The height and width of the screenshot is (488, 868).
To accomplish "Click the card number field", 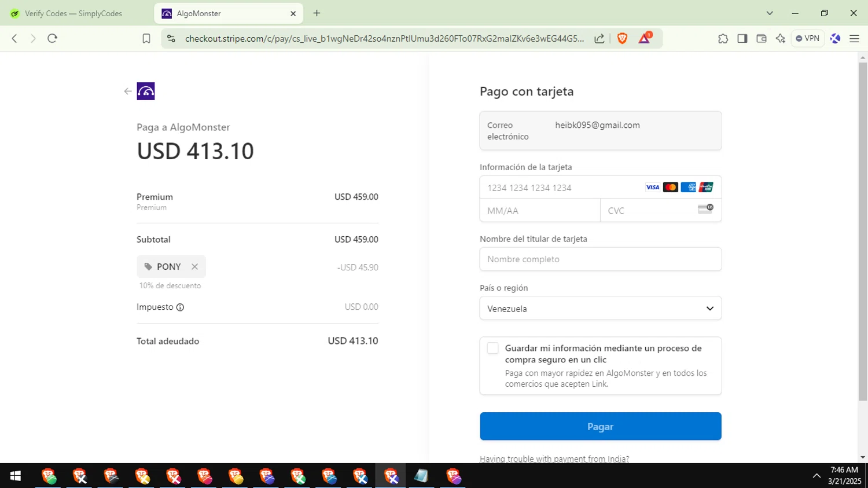I will [601, 188].
